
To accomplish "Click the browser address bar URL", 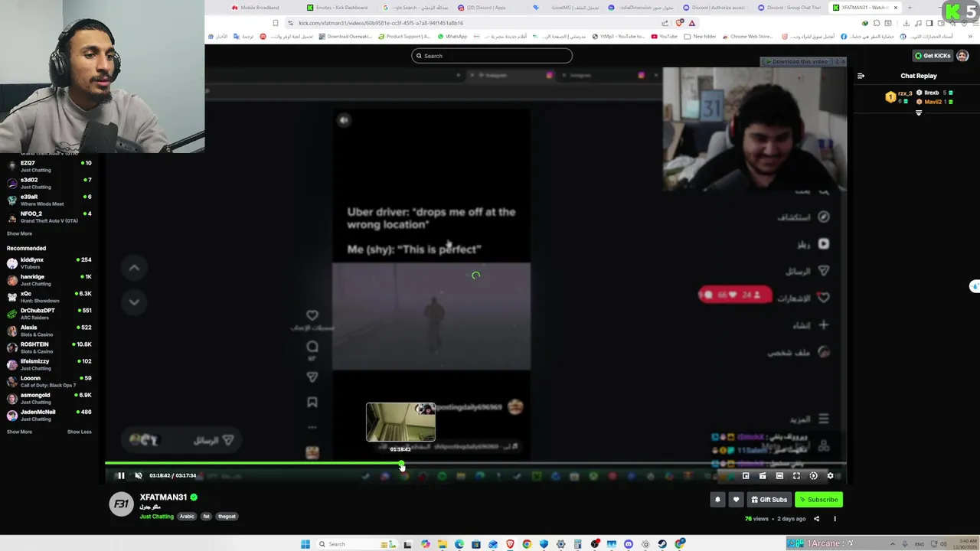I will (381, 23).
